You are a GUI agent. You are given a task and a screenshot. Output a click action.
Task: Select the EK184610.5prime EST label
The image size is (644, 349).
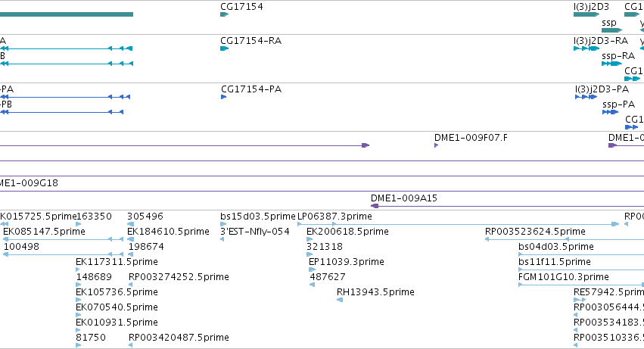[x=169, y=232]
